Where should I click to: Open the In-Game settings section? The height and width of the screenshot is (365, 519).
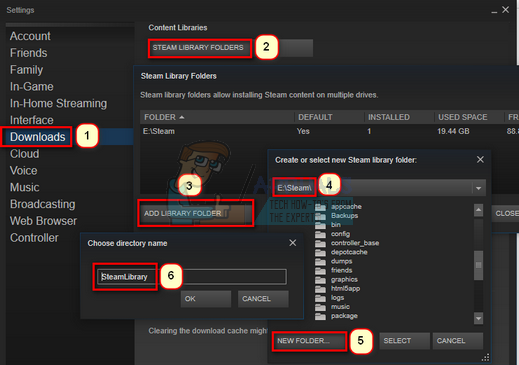point(31,87)
